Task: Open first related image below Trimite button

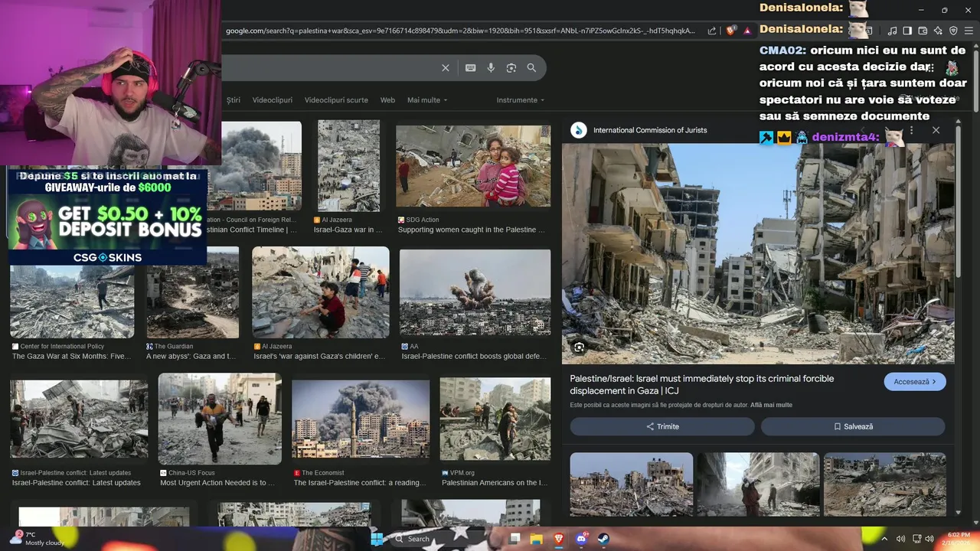Action: [632, 484]
